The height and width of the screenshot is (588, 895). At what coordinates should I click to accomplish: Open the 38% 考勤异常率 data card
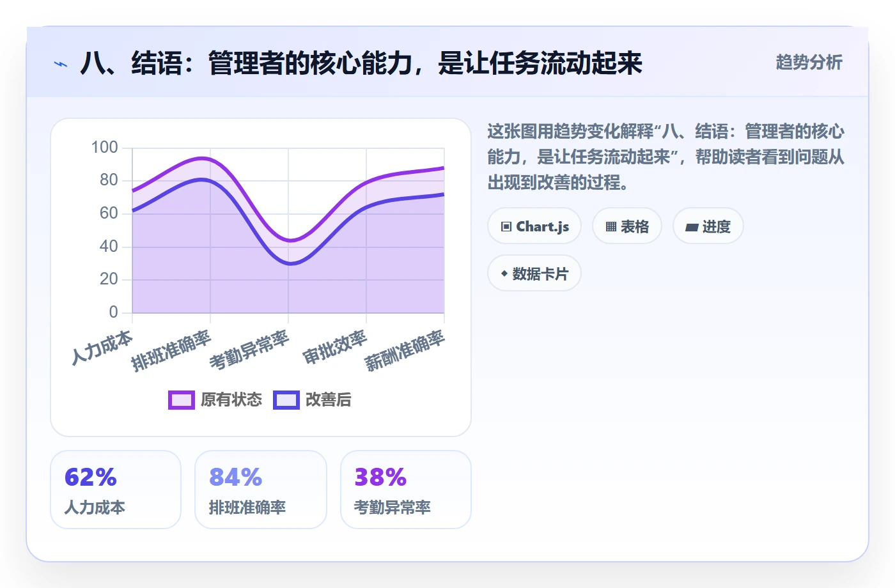[406, 490]
